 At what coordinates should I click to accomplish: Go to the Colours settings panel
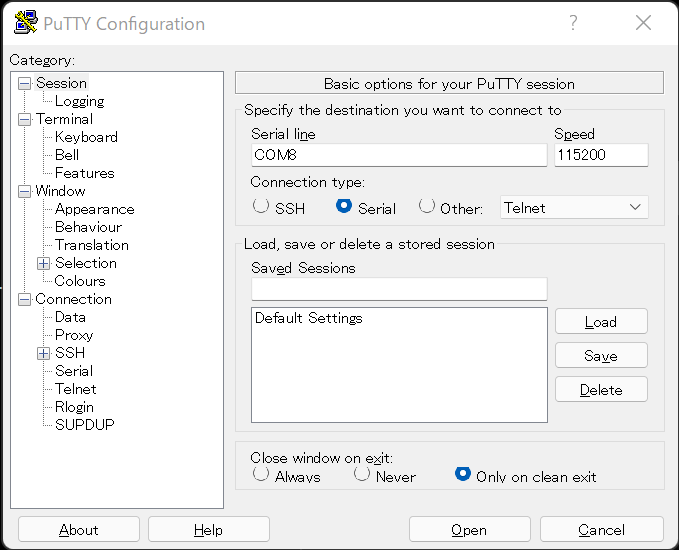pos(80,281)
